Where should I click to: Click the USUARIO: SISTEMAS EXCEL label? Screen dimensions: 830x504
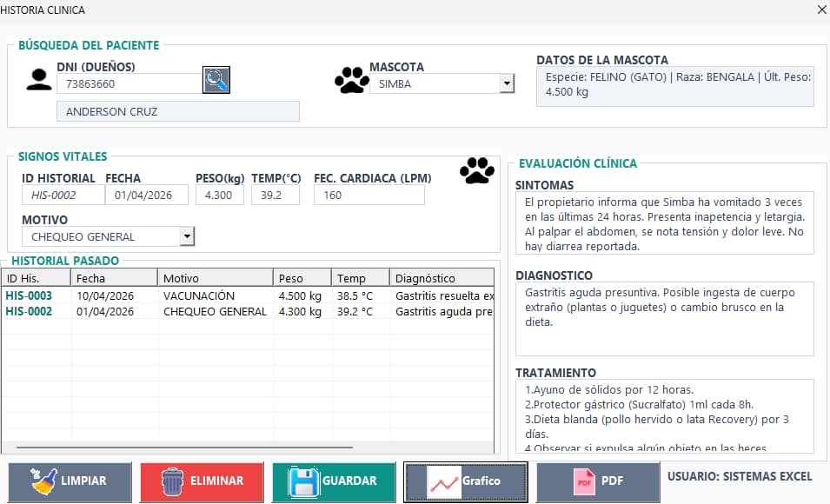pyautogui.click(x=740, y=476)
